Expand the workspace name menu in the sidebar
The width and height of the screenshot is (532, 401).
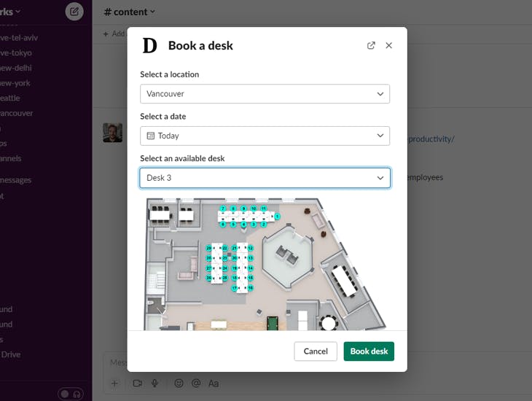click(x=10, y=12)
